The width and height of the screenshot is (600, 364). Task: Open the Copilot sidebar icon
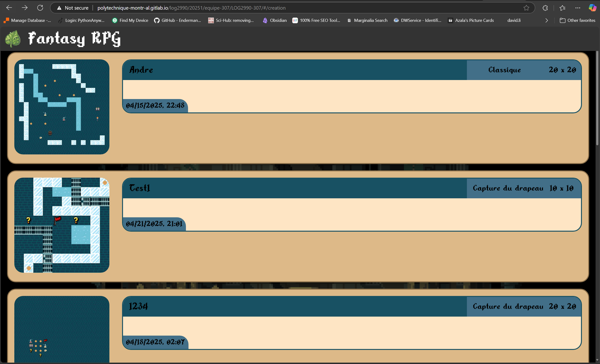point(592,8)
